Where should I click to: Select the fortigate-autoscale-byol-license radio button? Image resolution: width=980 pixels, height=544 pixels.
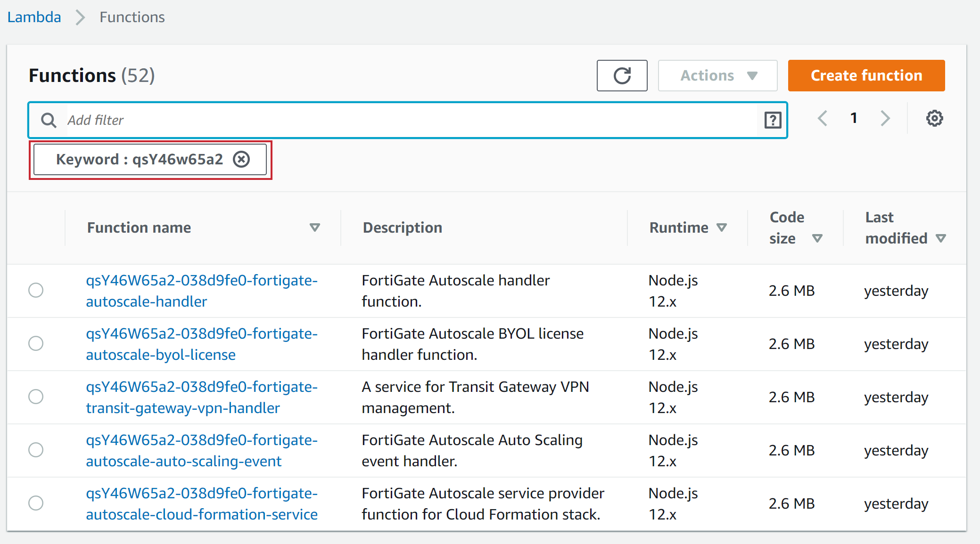[36, 343]
